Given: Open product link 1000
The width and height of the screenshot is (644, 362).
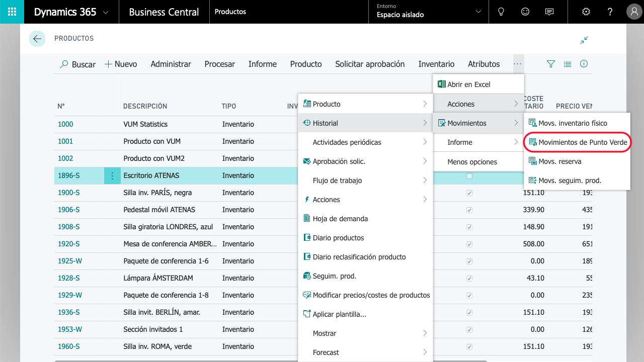Looking at the screenshot, I should (65, 124).
